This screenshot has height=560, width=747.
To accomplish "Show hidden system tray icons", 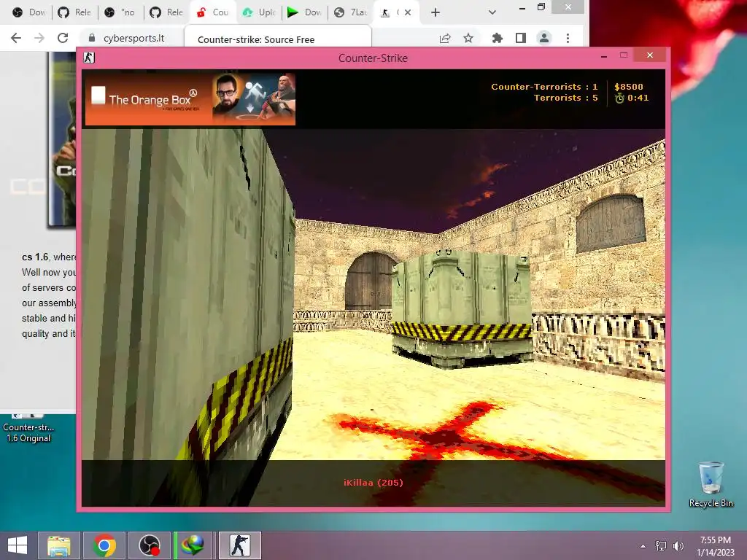I will coord(643,546).
